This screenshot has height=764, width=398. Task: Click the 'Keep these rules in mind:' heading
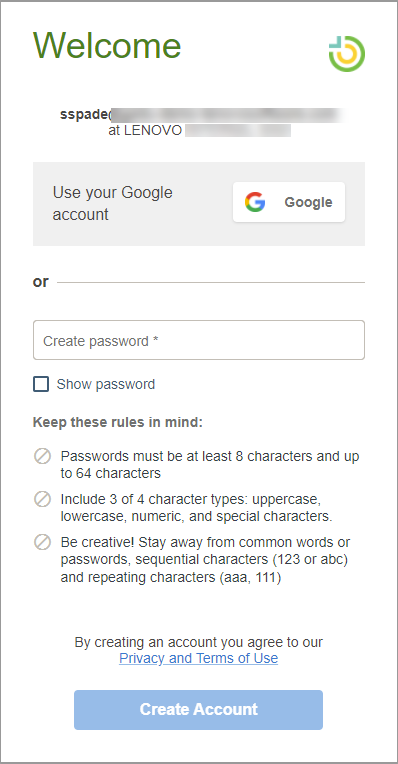point(117,422)
